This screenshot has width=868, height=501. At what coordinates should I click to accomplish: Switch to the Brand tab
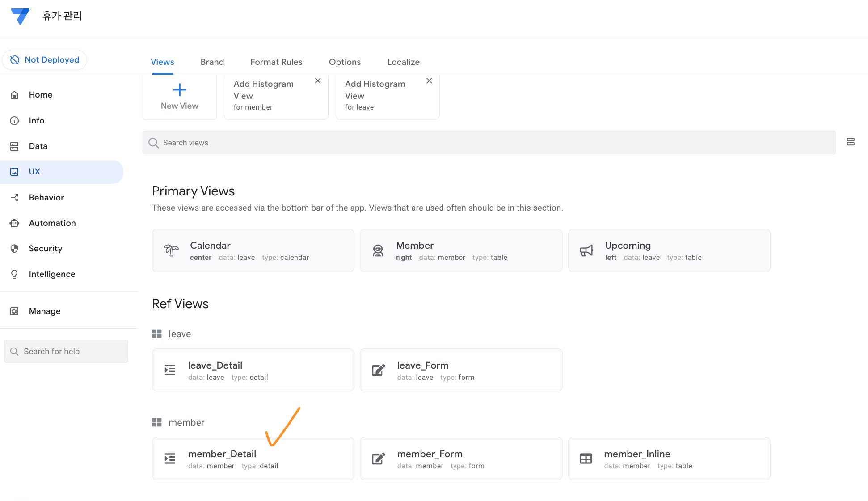212,62
